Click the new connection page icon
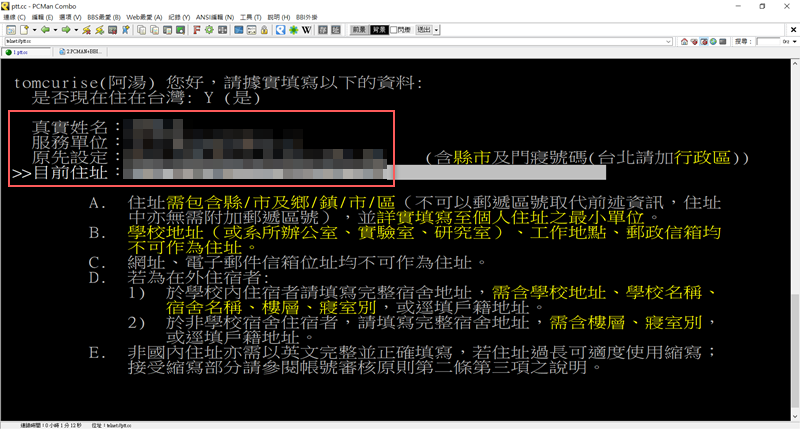Screen dimensions: 800x429 (23, 30)
